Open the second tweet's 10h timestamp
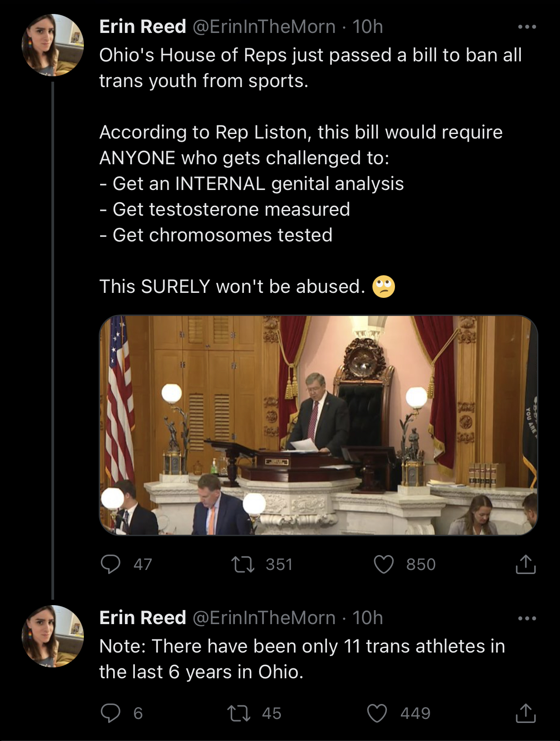560x741 pixels. (x=367, y=618)
